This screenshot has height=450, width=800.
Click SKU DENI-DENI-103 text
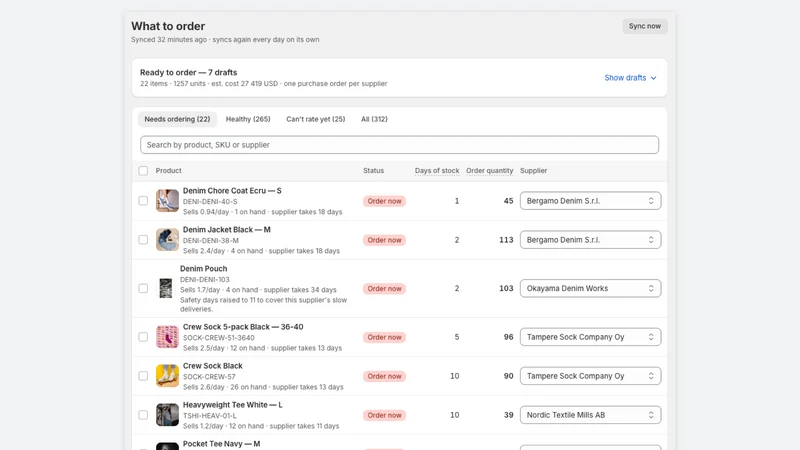205,280
